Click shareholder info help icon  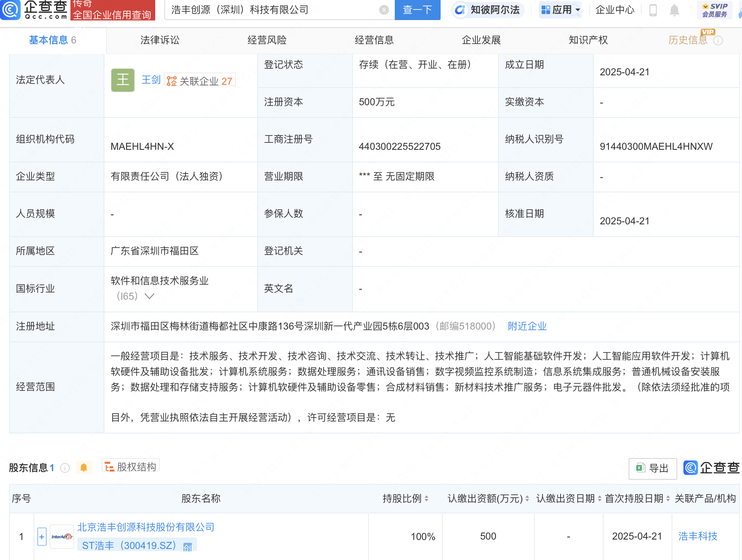click(x=65, y=468)
